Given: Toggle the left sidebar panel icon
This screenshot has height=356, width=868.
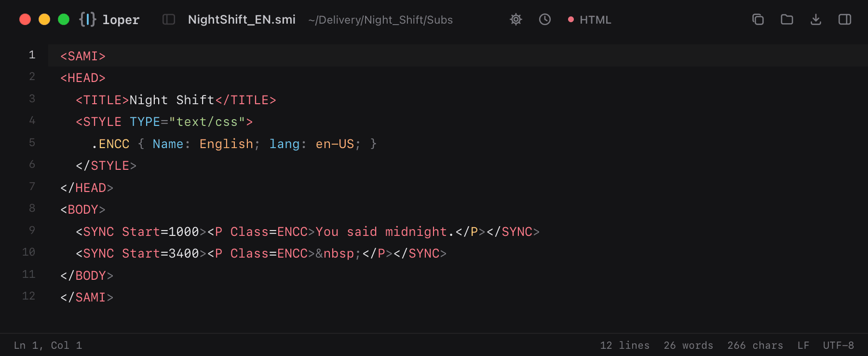Looking at the screenshot, I should [169, 19].
